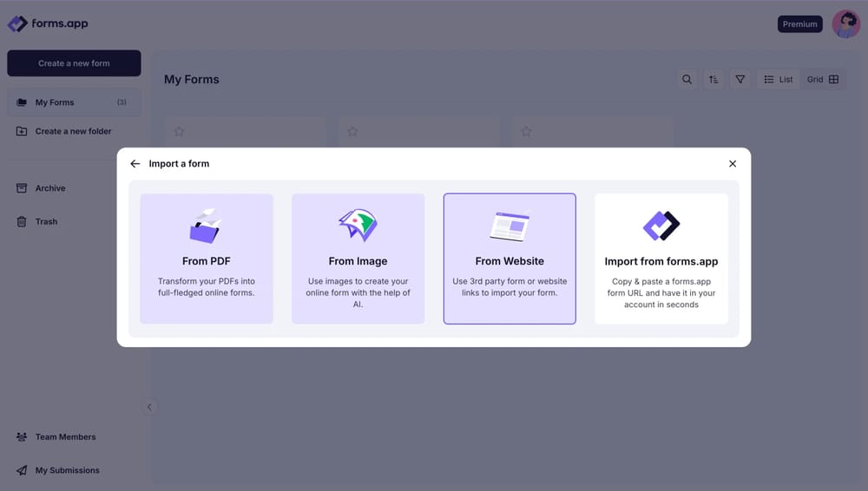Click the back arrow in Import dialog
The height and width of the screenshot is (491, 868).
pos(135,164)
